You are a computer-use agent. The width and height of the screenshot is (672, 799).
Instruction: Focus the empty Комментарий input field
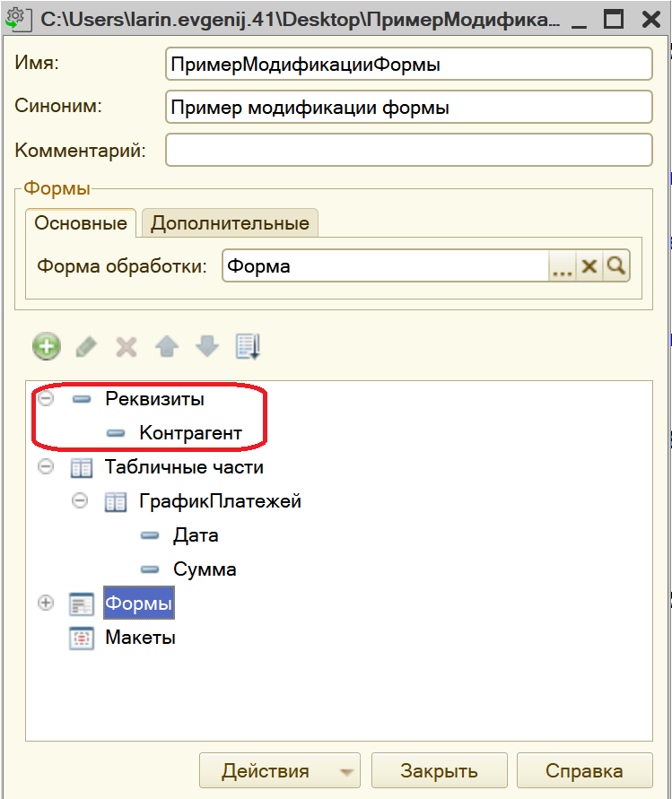click(x=409, y=150)
